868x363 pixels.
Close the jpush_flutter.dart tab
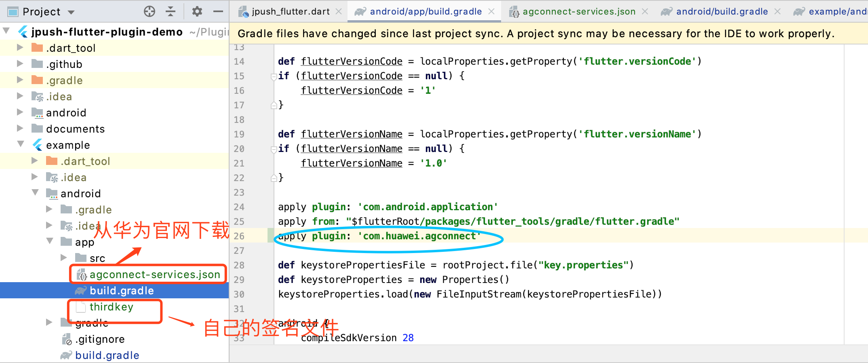339,12
